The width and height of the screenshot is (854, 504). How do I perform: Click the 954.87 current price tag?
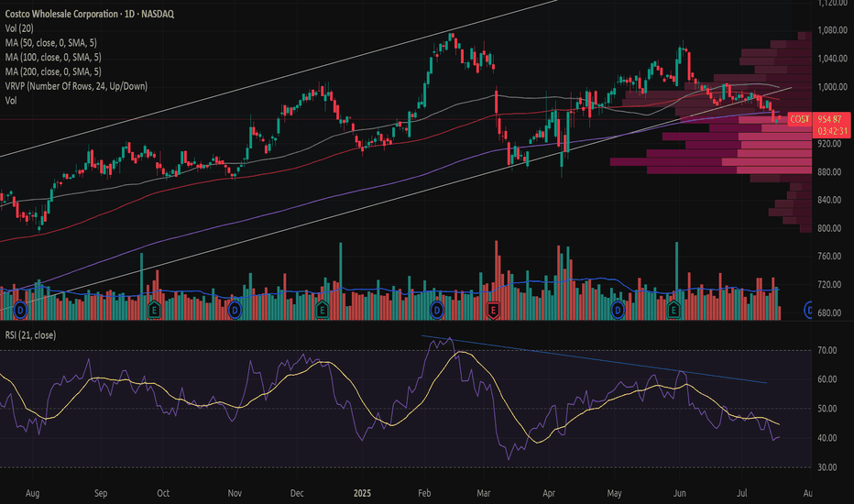830,119
